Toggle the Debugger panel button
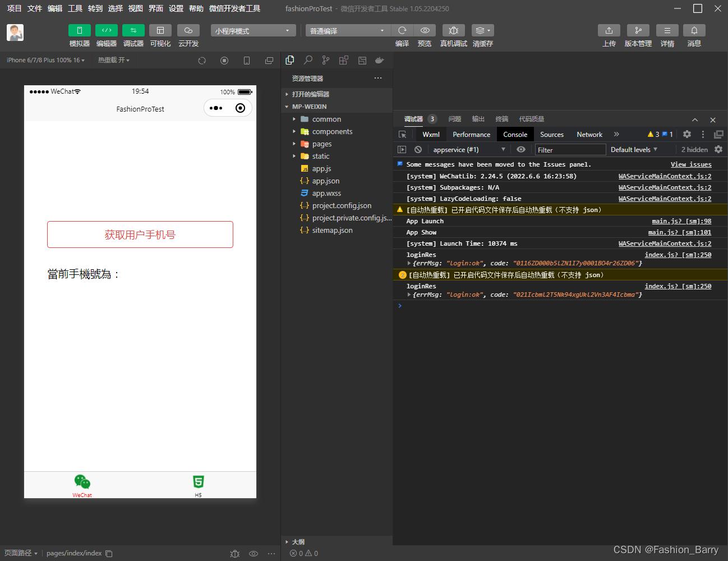Screen dimensions: 728x561 pyautogui.click(x=133, y=30)
